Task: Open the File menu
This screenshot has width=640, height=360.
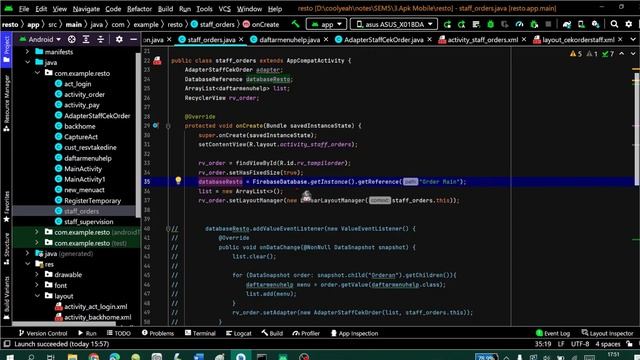Action: [24, 9]
